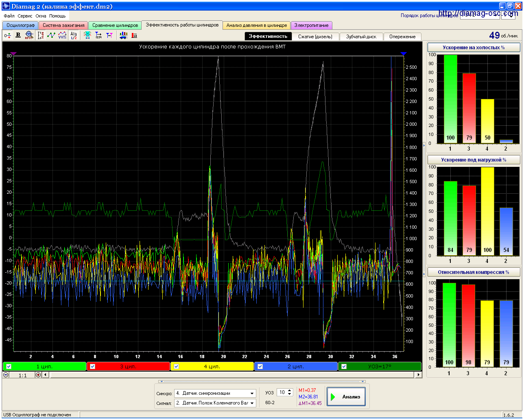
Task: Click the Относительная компрессия % header
Action: [474, 272]
